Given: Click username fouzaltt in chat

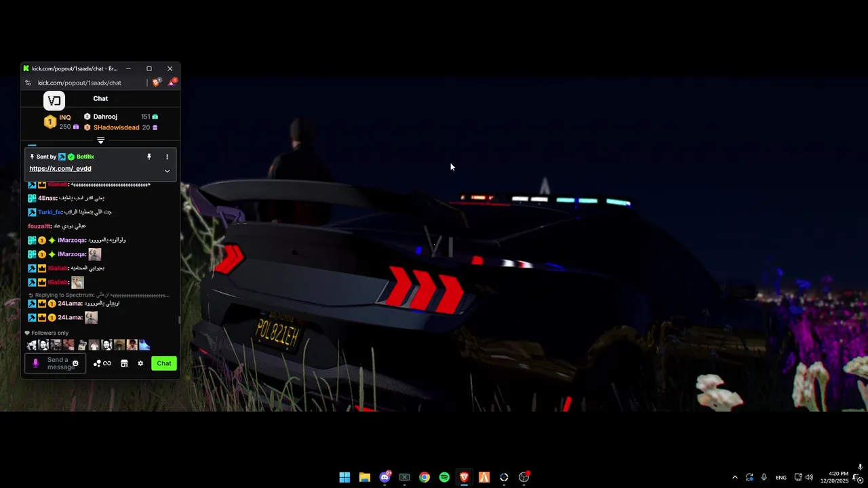Looking at the screenshot, I should (x=39, y=226).
